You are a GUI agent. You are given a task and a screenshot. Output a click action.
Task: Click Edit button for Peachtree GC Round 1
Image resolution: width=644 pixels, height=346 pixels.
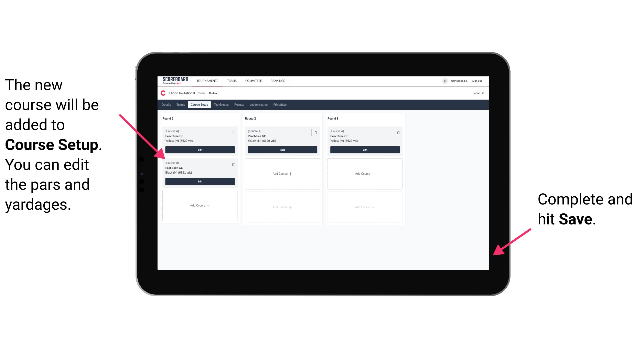(x=200, y=149)
